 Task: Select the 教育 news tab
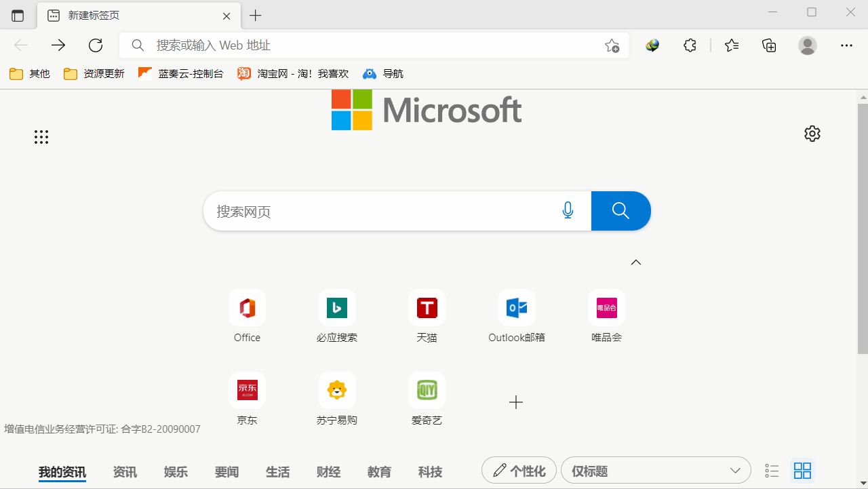[379, 471]
